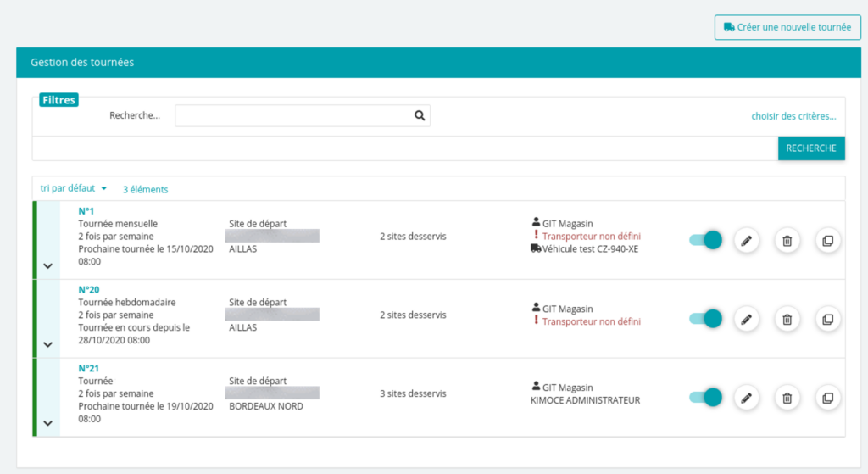Duplicate tournée N°1 with the copy icon

point(828,241)
